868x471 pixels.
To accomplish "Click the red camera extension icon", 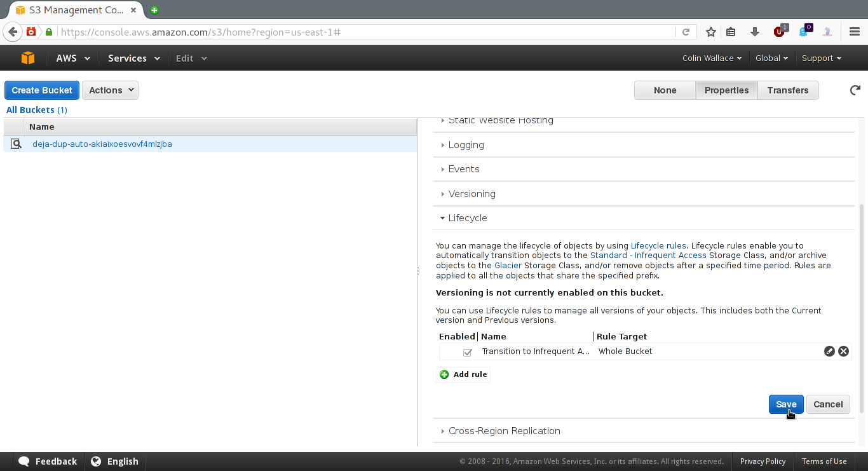I will 31,31.
